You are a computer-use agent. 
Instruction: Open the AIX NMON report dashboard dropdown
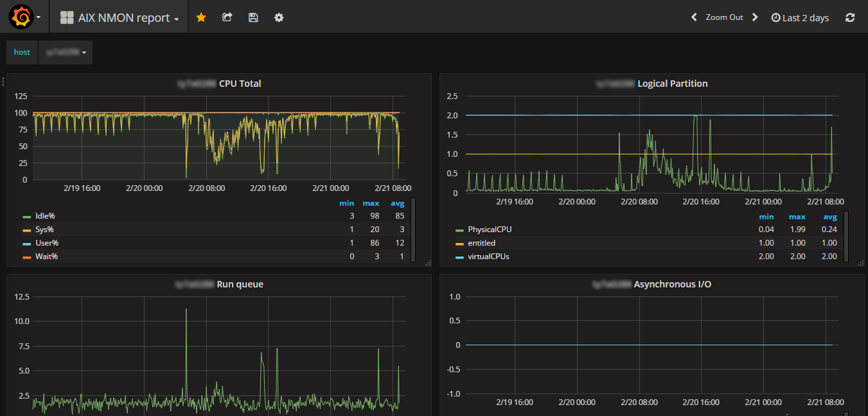click(120, 18)
